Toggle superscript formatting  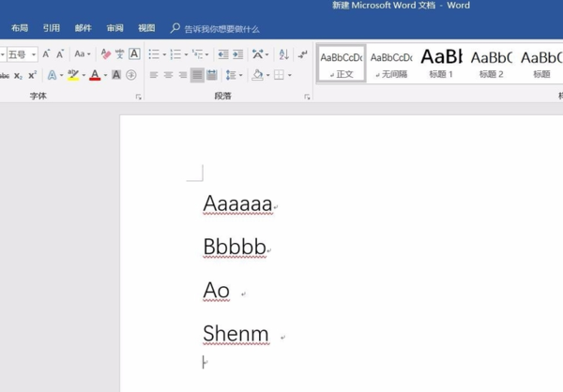[x=32, y=75]
